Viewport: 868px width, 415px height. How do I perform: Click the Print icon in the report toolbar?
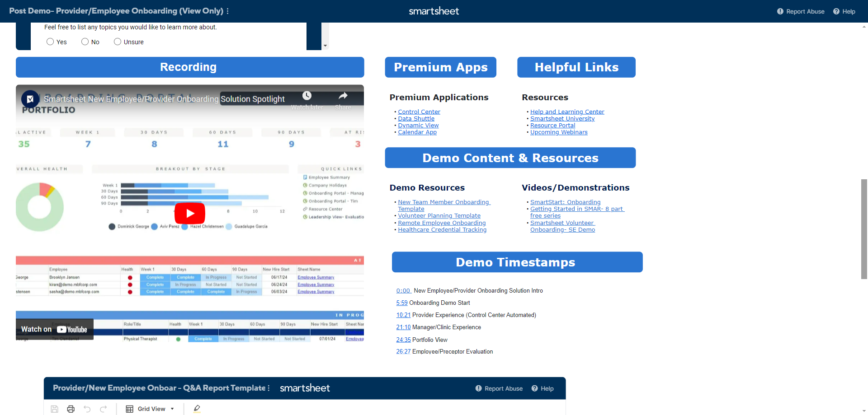click(71, 409)
